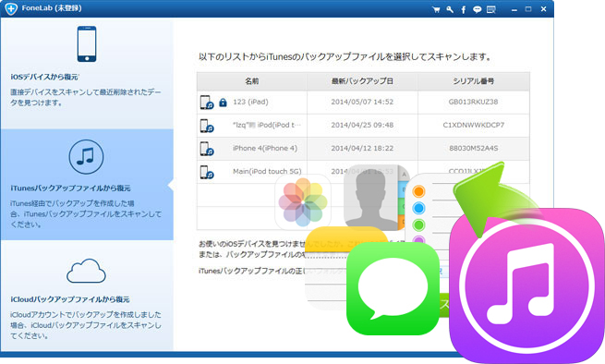
Task: Sort by 最新バックアップ日 column header
Action: (362, 81)
